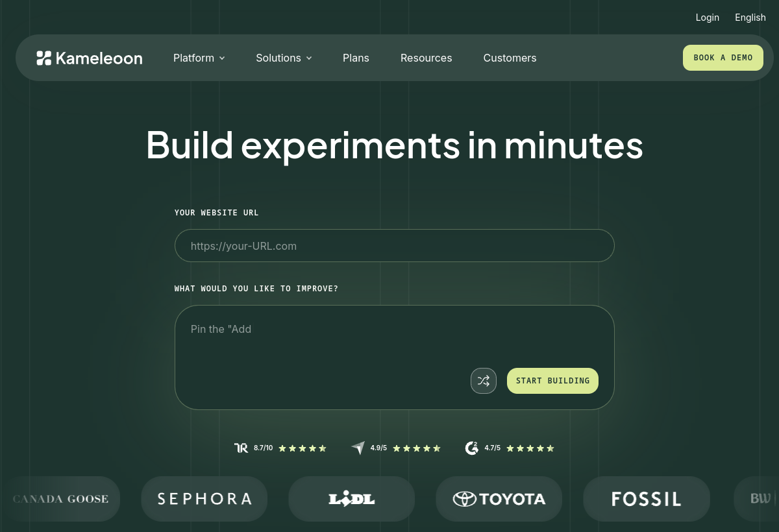Click the Capterra 4.9/5 rating arrow icon

tap(358, 448)
